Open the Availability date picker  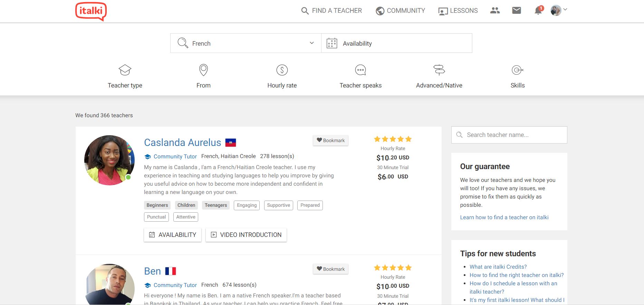396,43
